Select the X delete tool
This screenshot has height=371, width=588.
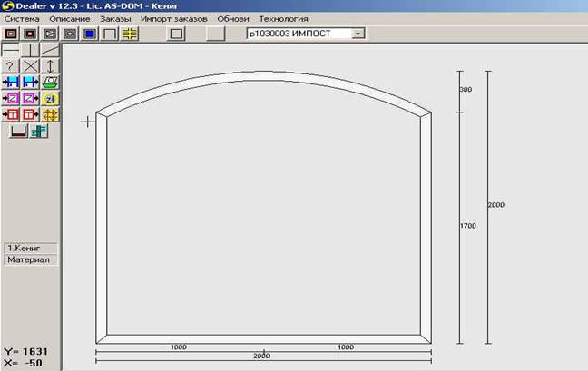[30, 66]
